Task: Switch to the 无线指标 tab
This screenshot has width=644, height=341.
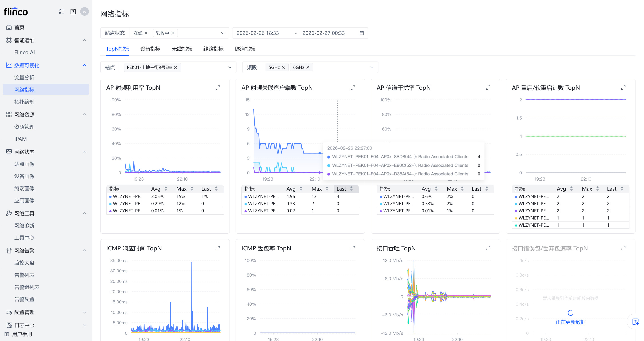Action: (x=182, y=49)
